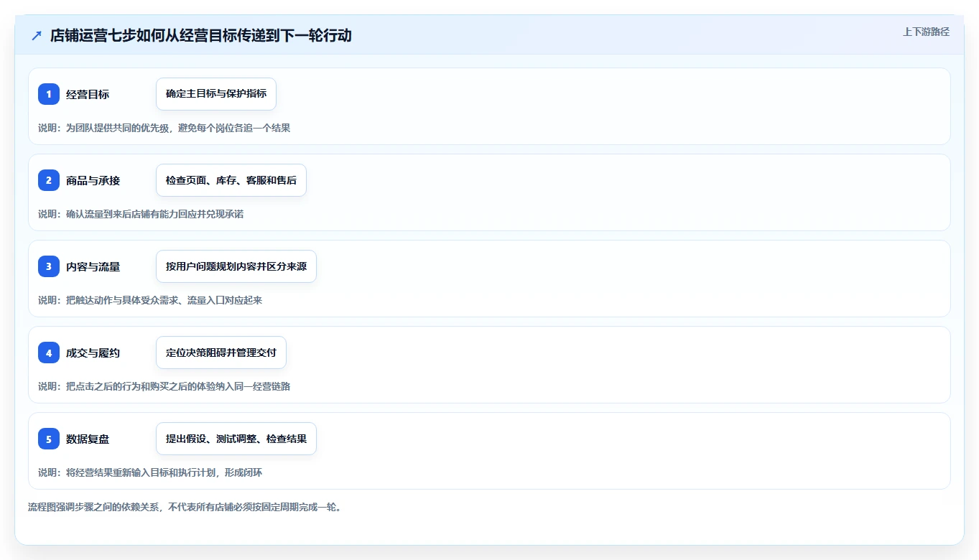The width and height of the screenshot is (979, 560).
Task: Click the step number 3 badge
Action: (x=49, y=266)
